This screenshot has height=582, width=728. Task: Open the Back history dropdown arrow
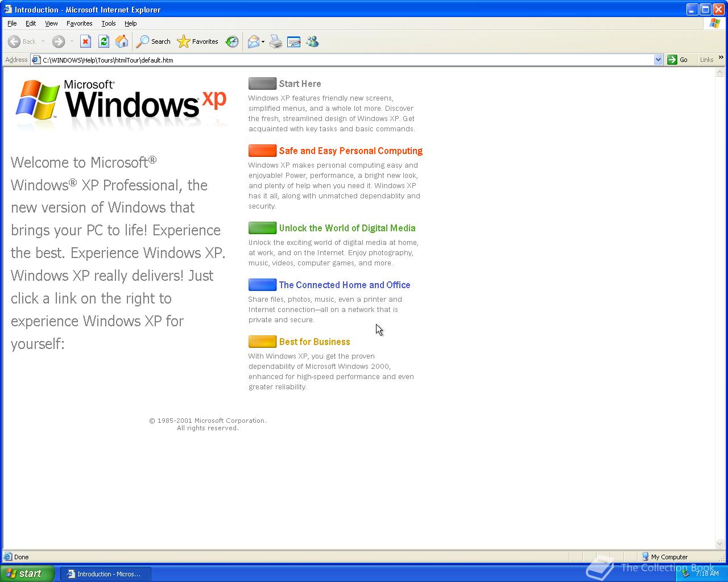click(x=43, y=41)
